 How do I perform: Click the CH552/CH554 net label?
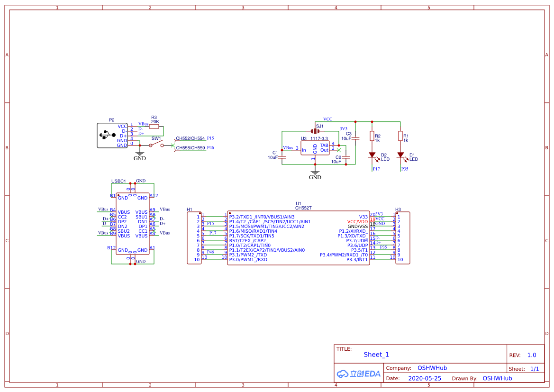tap(191, 138)
